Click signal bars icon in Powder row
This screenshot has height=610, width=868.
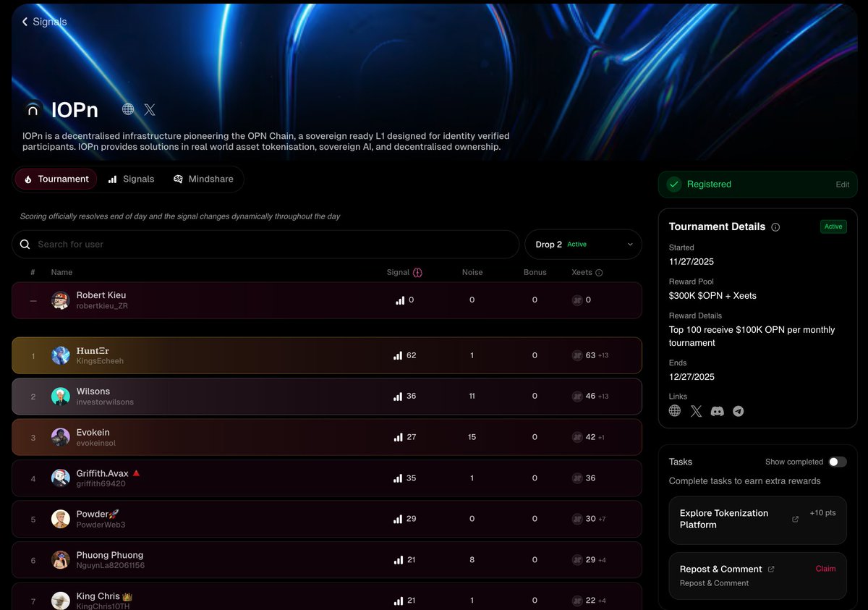[x=397, y=519]
